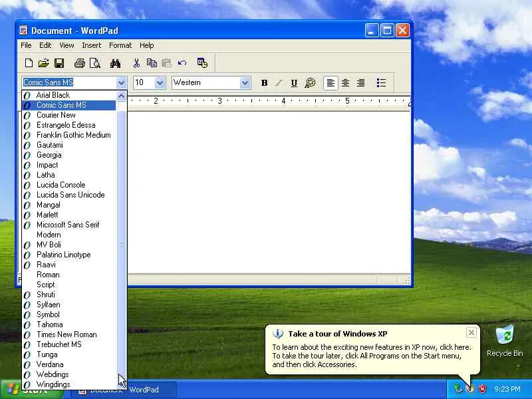
Task: Open the Recycle Bin desktop icon
Action: pyautogui.click(x=505, y=340)
